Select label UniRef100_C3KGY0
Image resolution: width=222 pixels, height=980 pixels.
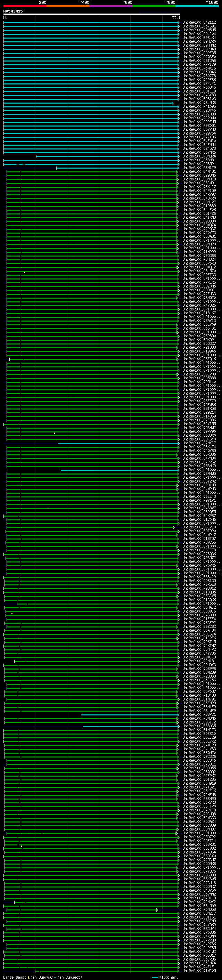[199, 439]
